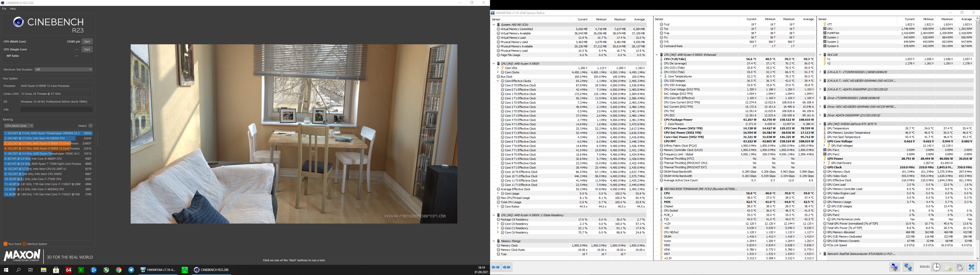The width and height of the screenshot is (980, 275).
Task: Click the start logging sheet icon
Action: (x=948, y=267)
